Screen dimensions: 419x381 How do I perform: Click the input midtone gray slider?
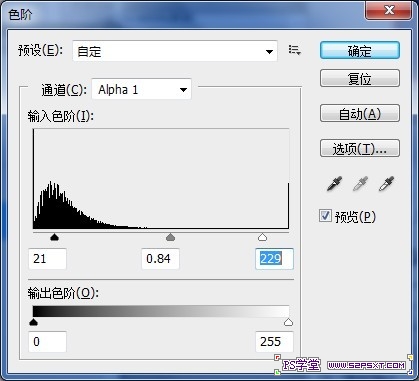point(170,237)
